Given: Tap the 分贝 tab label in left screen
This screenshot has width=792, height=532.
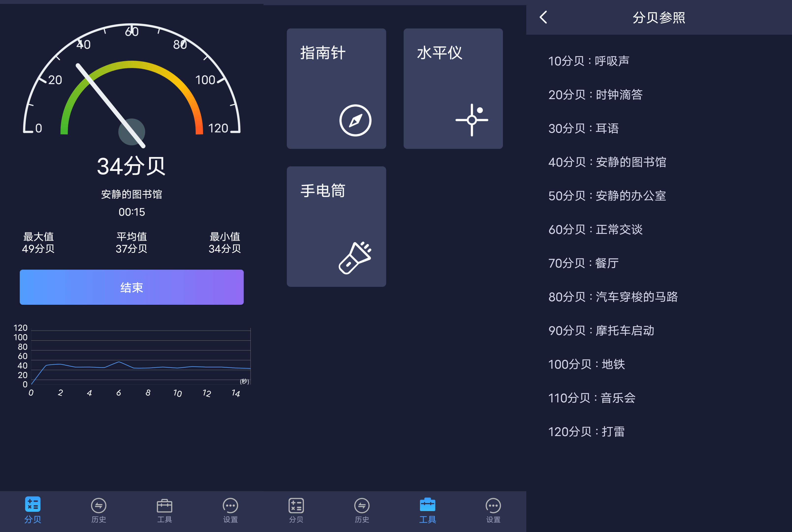Looking at the screenshot, I should (x=32, y=519).
